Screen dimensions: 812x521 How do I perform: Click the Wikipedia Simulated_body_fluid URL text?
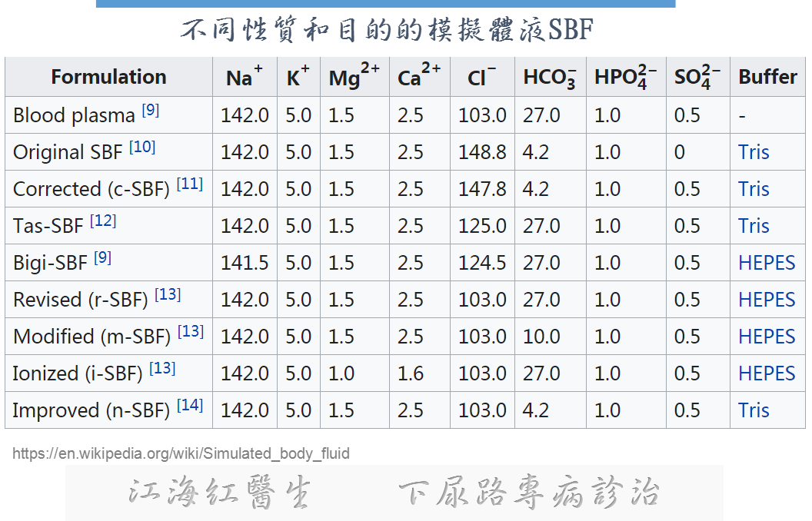point(181,453)
